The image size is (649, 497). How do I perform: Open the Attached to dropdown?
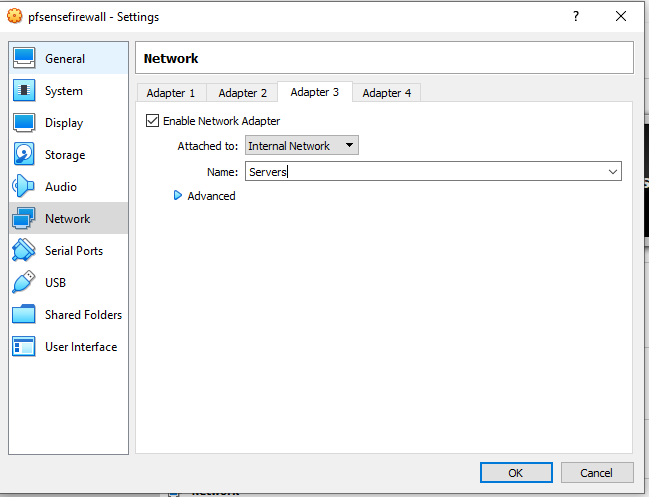(302, 145)
